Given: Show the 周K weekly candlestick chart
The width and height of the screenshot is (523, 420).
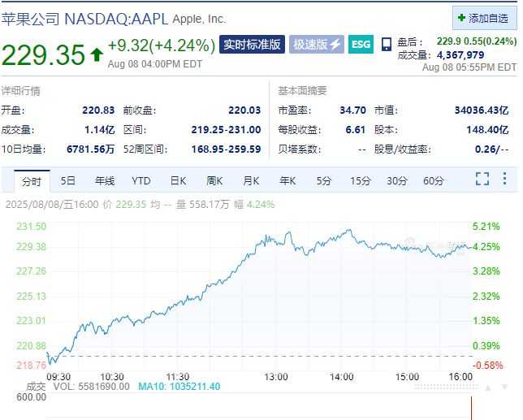Looking at the screenshot, I should (214, 180).
